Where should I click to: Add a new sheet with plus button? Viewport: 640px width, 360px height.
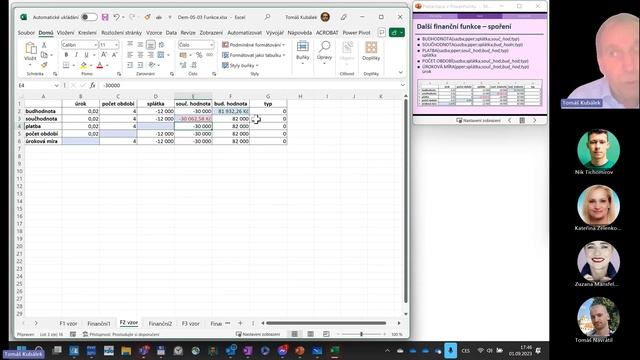point(240,323)
